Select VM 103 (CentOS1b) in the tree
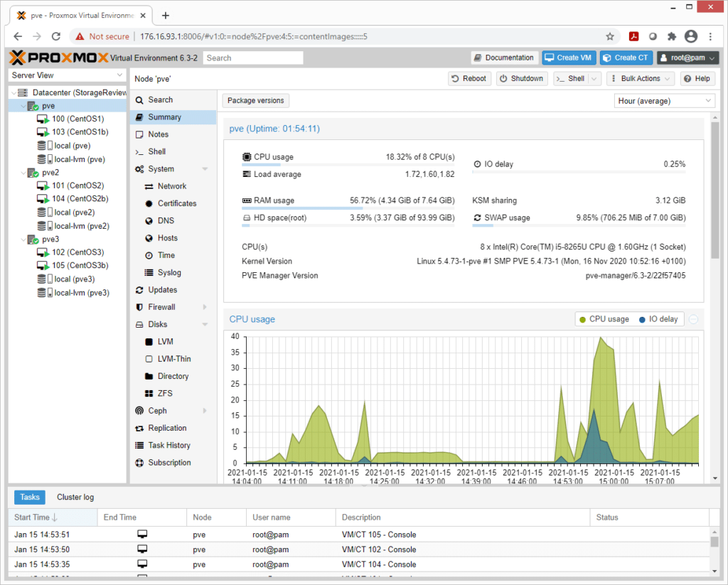This screenshot has height=585, width=728. coord(80,132)
